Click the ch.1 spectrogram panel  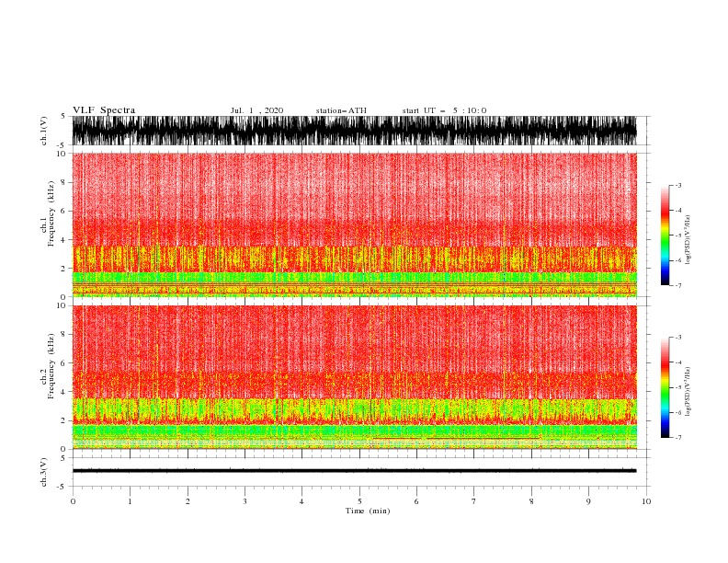pos(355,224)
